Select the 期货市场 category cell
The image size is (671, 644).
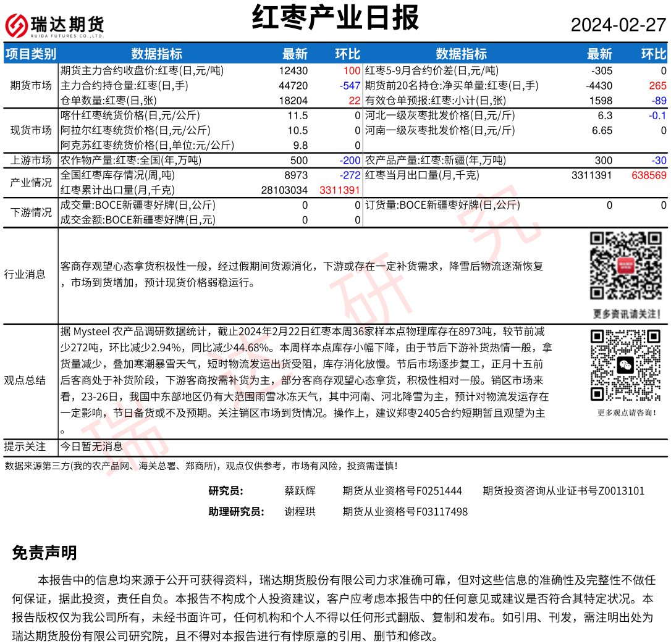pyautogui.click(x=31, y=85)
